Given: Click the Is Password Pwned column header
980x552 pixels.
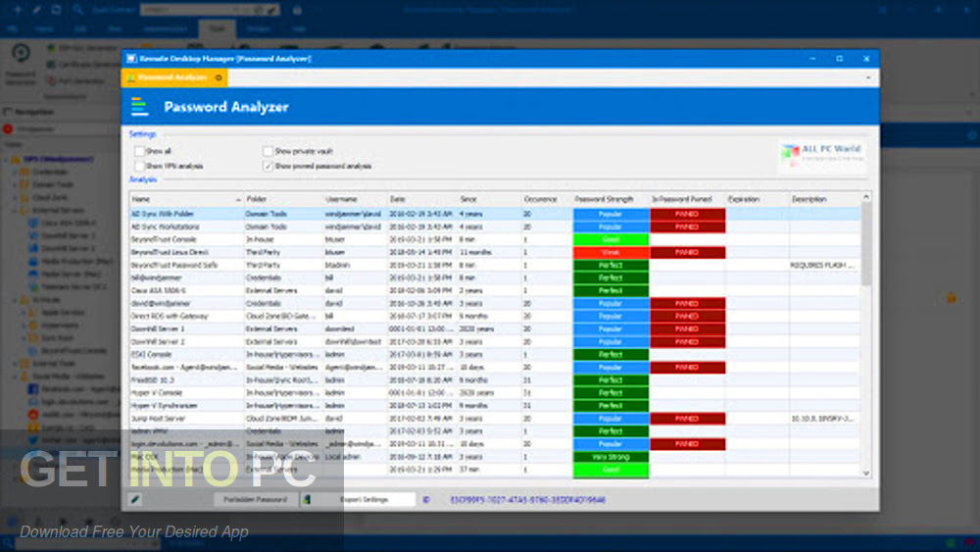Looking at the screenshot, I should 686,199.
